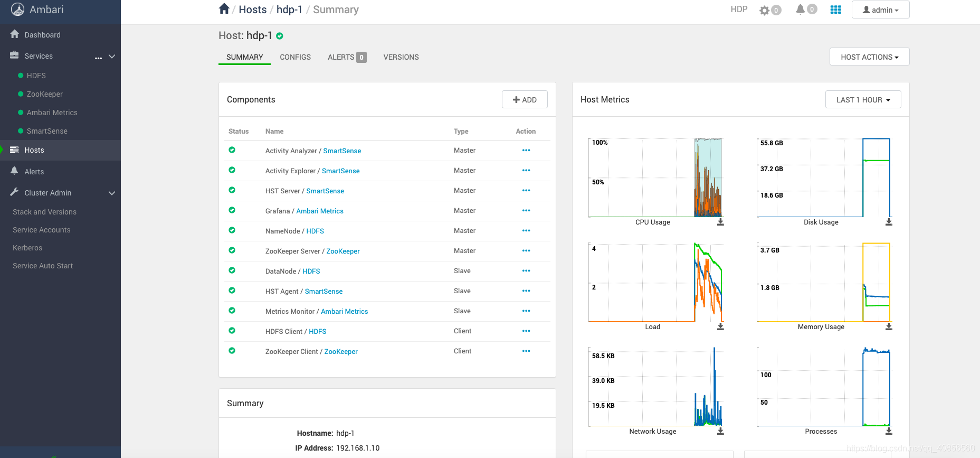
Task: Follow HDFS link in NameNode row
Action: 315,231
